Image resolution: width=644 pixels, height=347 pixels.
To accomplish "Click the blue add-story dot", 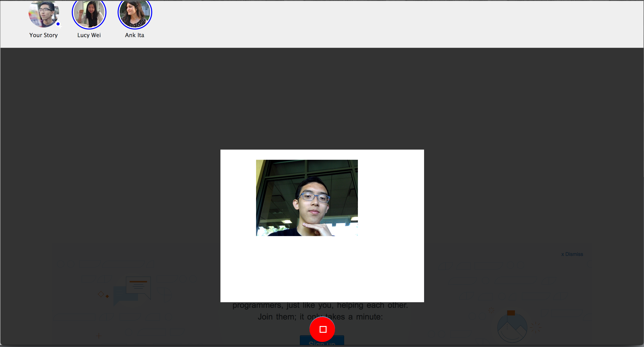I will click(x=58, y=24).
